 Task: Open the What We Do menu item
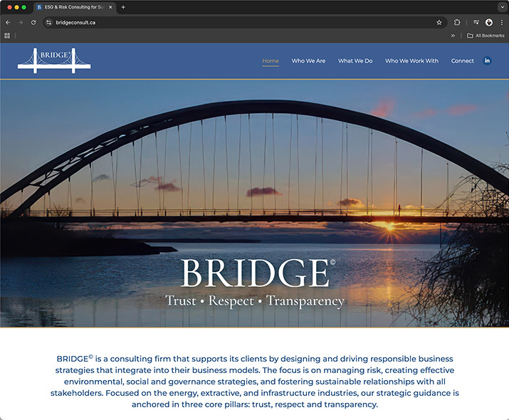coord(355,61)
